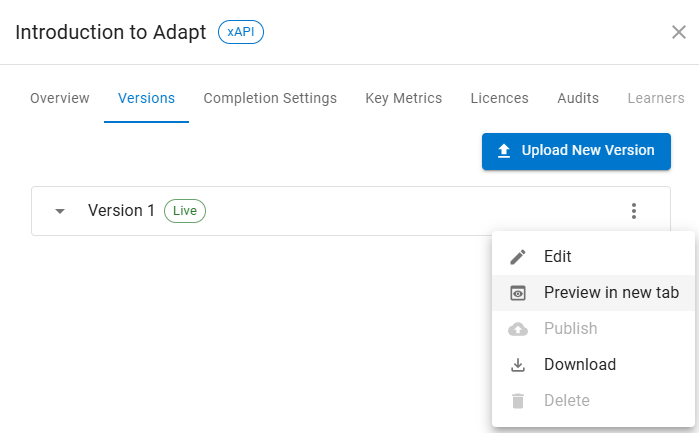699x433 pixels.
Task: Select Download from the context menu
Action: [593, 365]
